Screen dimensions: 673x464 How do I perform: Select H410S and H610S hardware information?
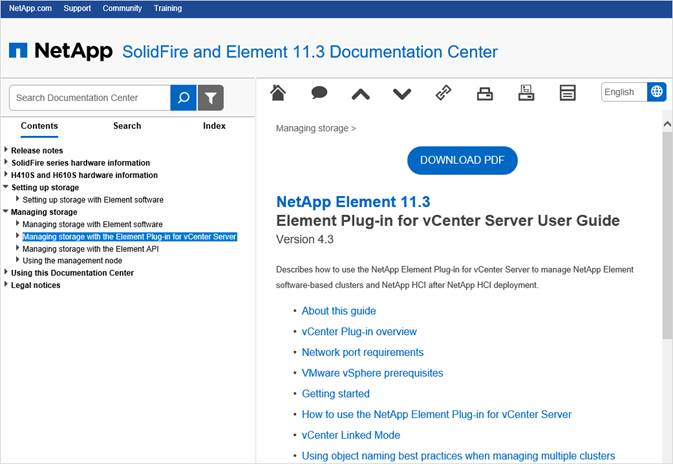84,175
